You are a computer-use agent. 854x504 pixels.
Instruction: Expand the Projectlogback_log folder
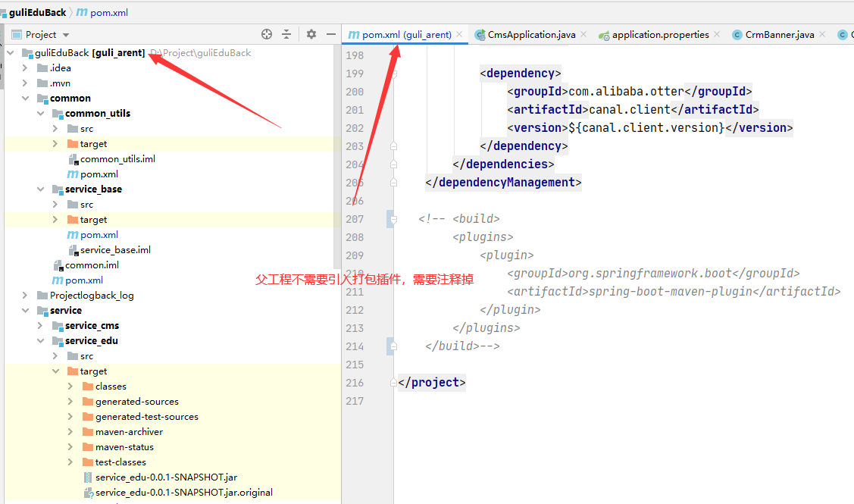tap(24, 296)
